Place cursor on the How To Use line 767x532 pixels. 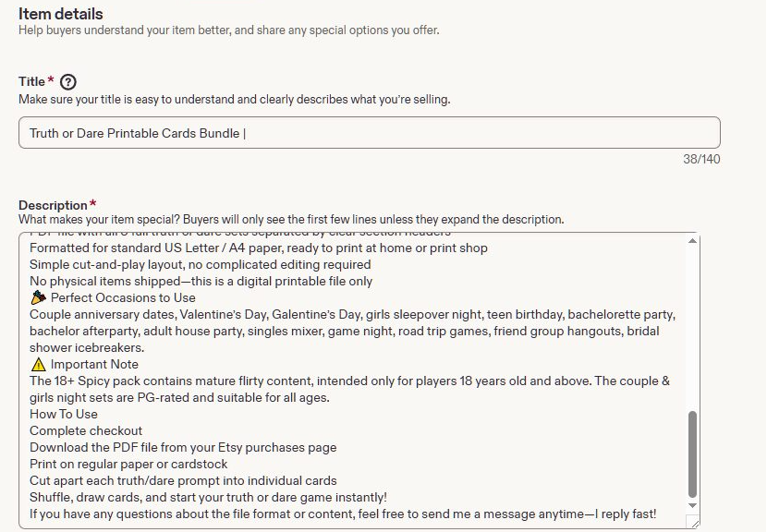coord(64,414)
